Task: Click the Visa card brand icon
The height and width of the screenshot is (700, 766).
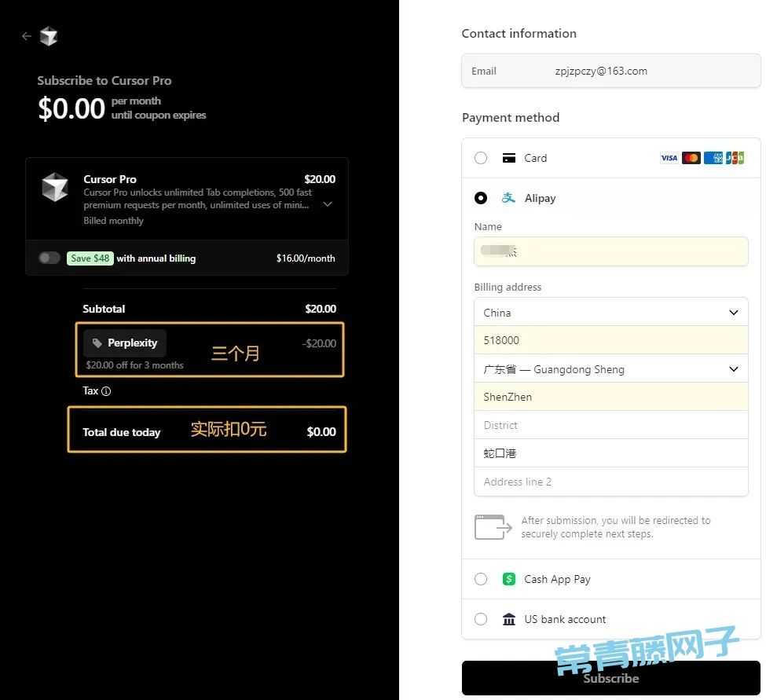Action: tap(669, 158)
